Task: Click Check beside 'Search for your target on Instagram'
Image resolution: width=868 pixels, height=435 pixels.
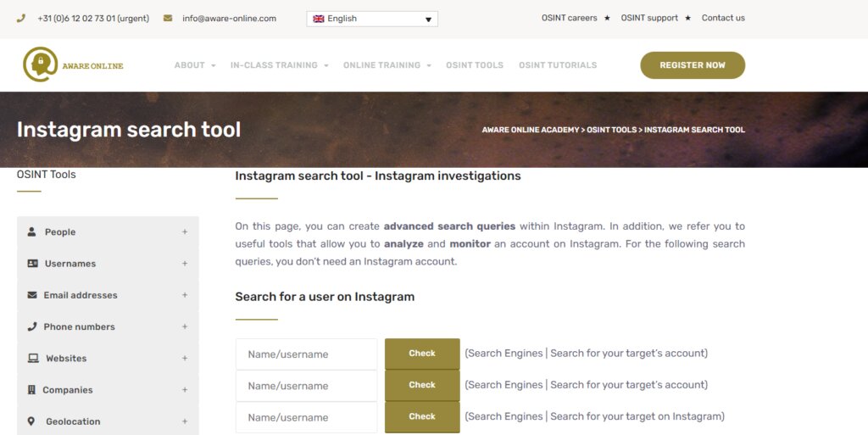Action: pyautogui.click(x=422, y=416)
